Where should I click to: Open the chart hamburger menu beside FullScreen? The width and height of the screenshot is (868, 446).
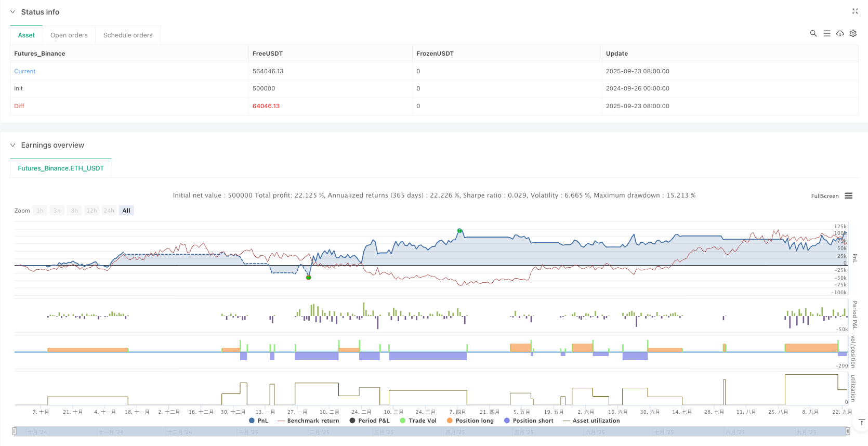coord(849,196)
